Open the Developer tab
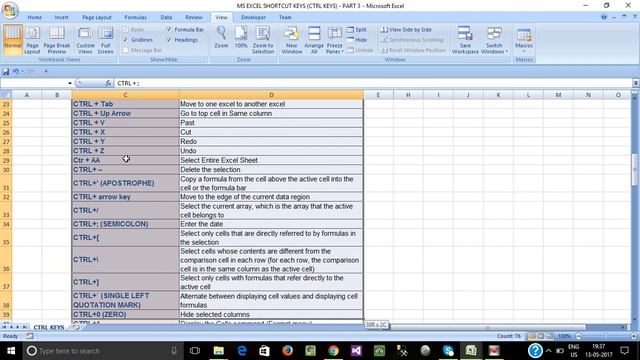 253,17
